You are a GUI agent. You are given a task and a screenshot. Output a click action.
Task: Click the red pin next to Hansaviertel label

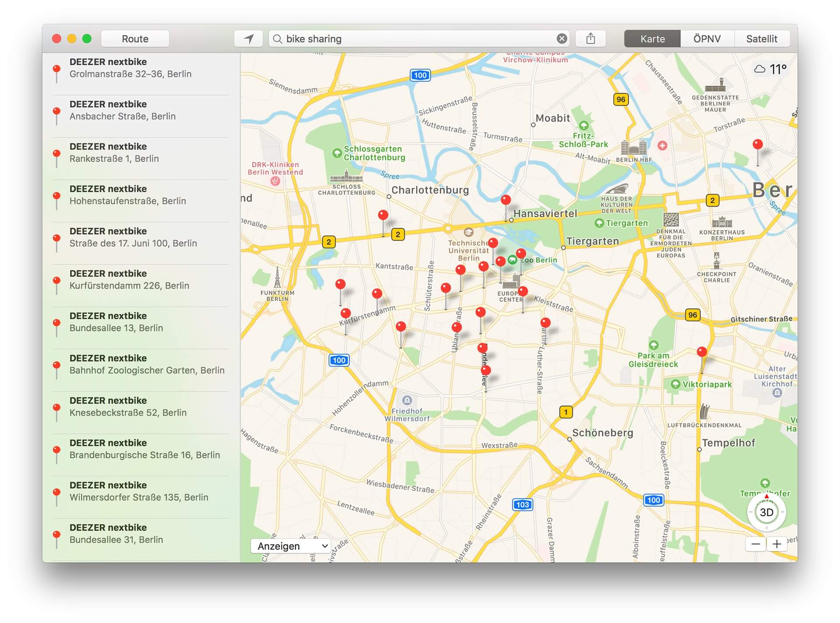506,201
